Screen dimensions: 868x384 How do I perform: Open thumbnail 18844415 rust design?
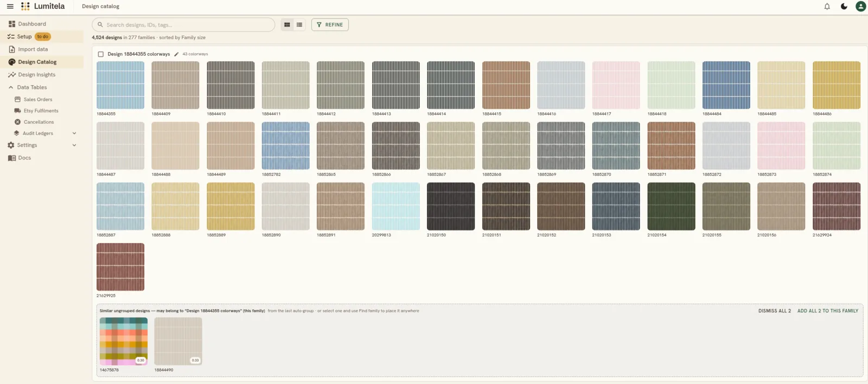[506, 85]
